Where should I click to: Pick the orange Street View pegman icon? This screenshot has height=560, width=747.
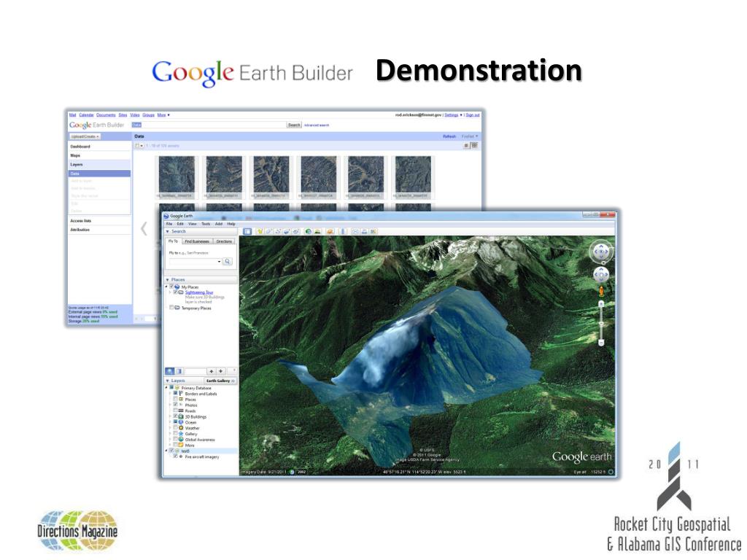(601, 291)
